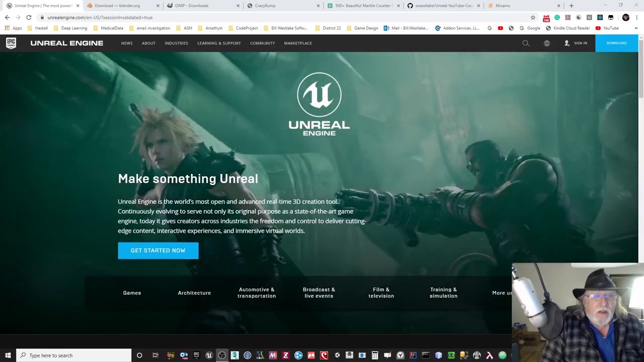Viewport: 644px width, 362px height.
Task: Open the Chrome three-dot menu
Action: pos(636,18)
